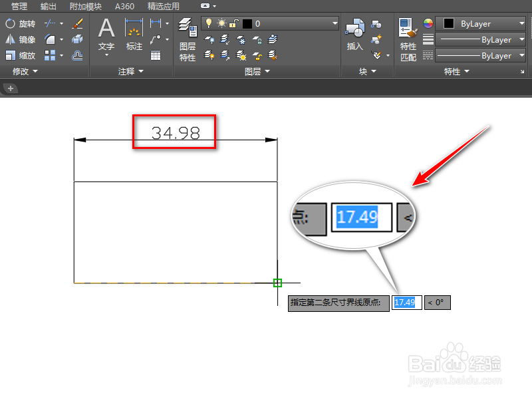The width and height of the screenshot is (532, 399).
Task: Open the Linear dimension dropdown arrow
Action: (x=168, y=23)
